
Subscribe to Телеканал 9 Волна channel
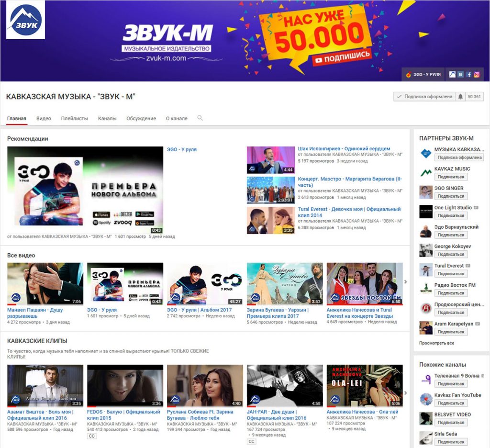(451, 384)
